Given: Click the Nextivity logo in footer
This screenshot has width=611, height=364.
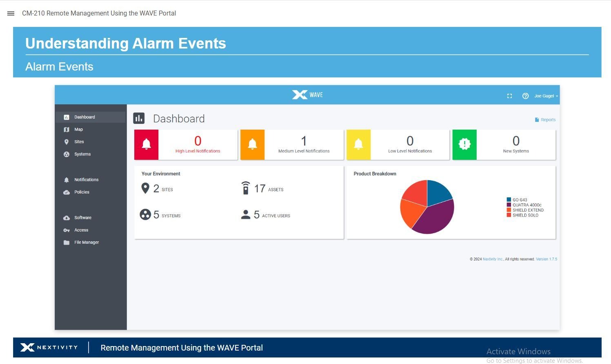Looking at the screenshot, I should (x=49, y=347).
